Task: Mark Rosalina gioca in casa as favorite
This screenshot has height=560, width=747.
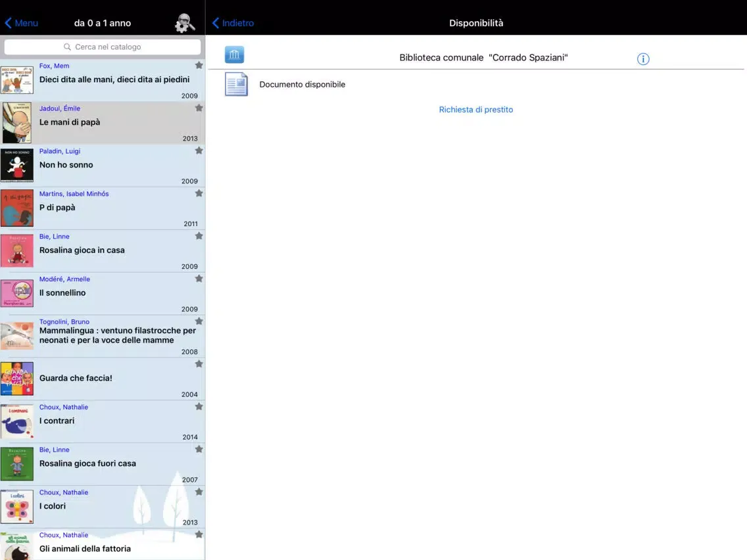Action: [199, 236]
